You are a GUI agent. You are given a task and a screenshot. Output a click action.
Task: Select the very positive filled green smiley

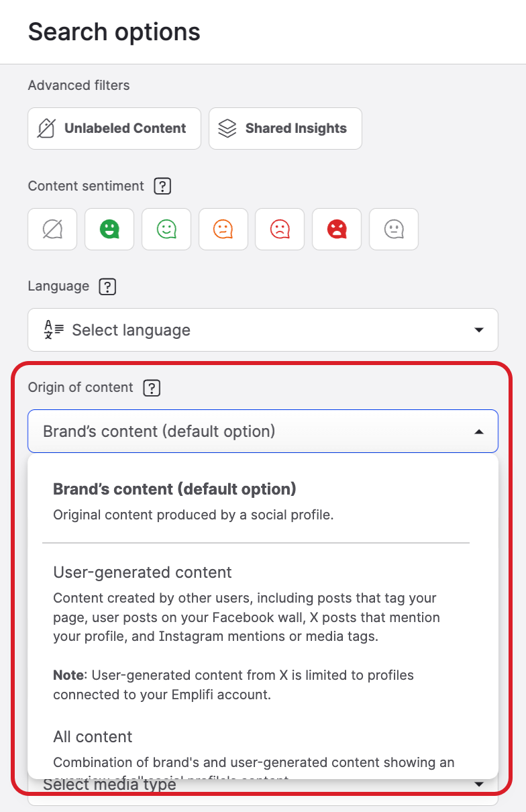[109, 230]
